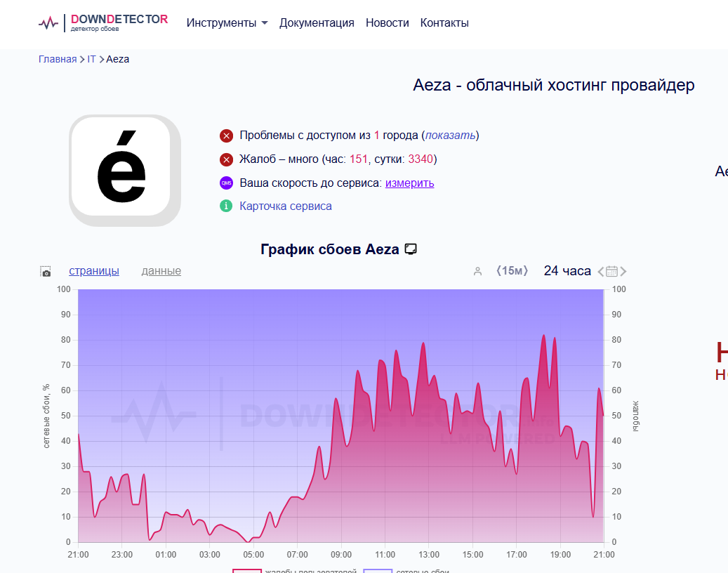Click the red complaints status icon
Image resolution: width=728 pixels, height=573 pixels.
[226, 159]
